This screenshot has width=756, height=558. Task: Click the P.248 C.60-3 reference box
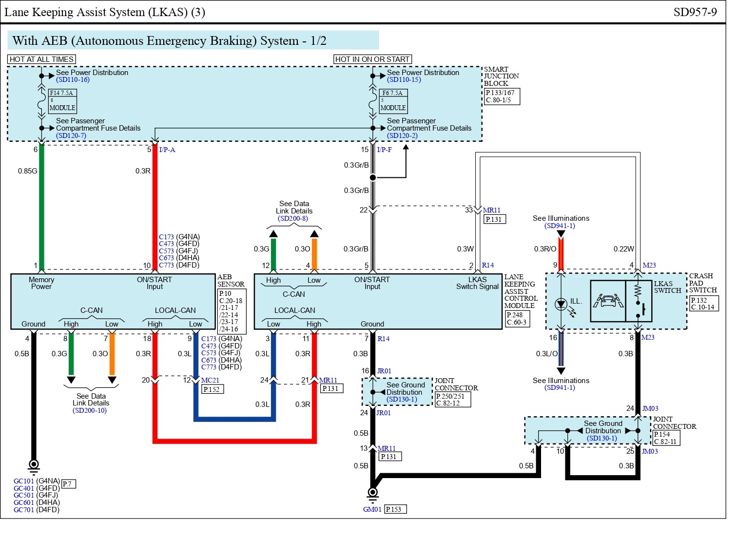pos(517,319)
